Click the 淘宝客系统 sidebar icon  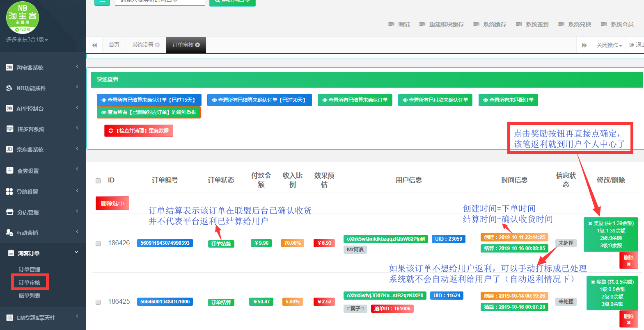click(9, 67)
